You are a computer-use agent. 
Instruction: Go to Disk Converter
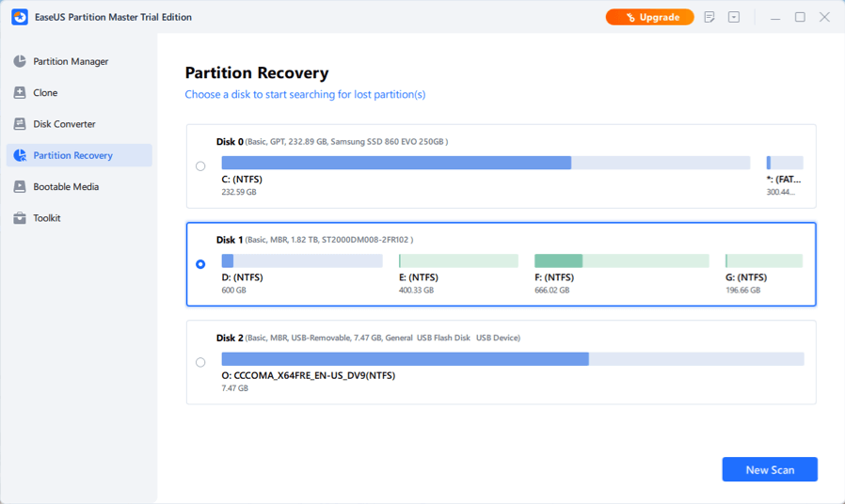tap(64, 124)
